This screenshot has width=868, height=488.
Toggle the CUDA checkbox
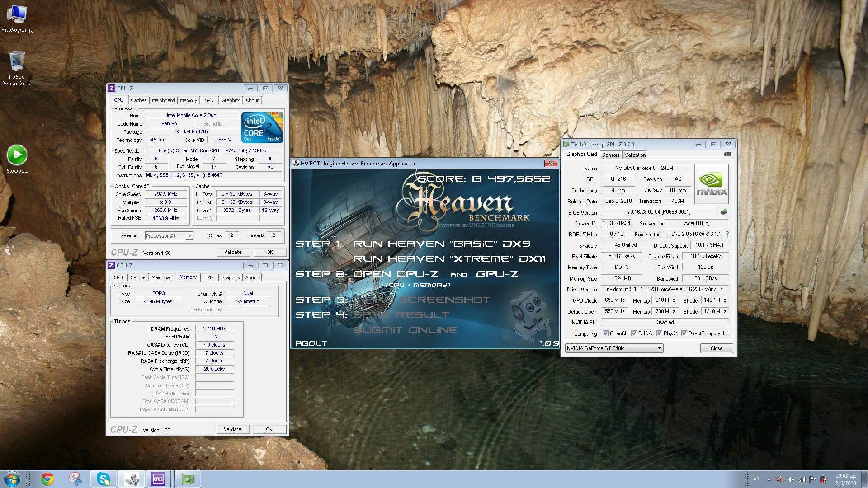coord(634,333)
